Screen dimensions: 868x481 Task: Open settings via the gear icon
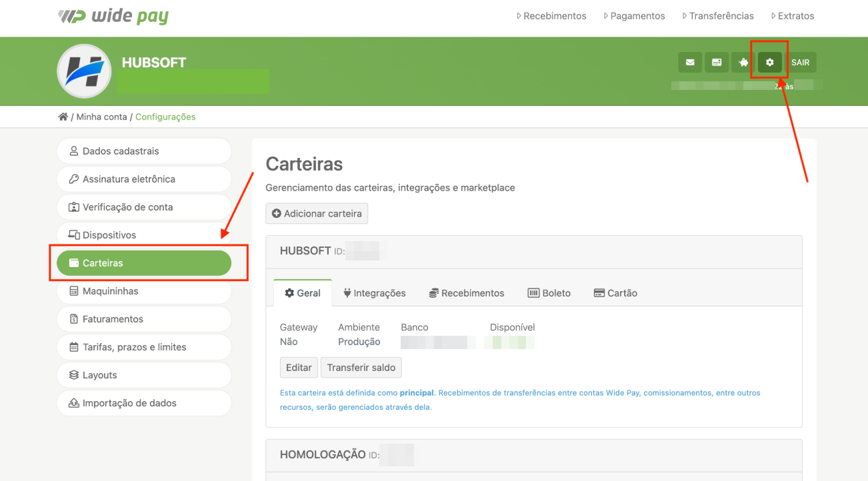(x=770, y=62)
